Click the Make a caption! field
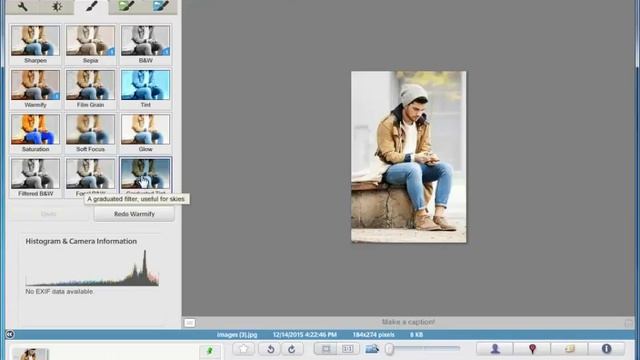 coord(408,322)
